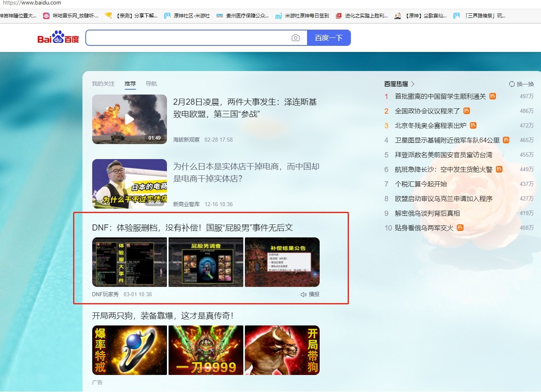Play the explosion video thumbnail

point(130,119)
